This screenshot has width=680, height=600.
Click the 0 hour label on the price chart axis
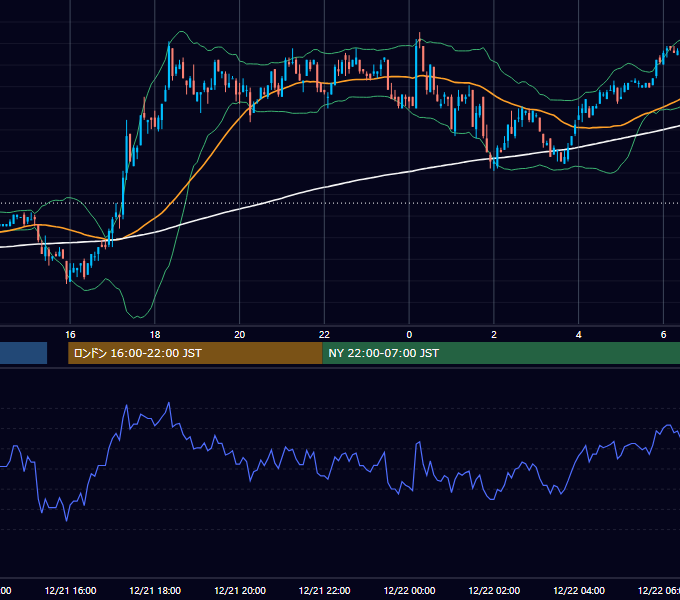point(409,335)
